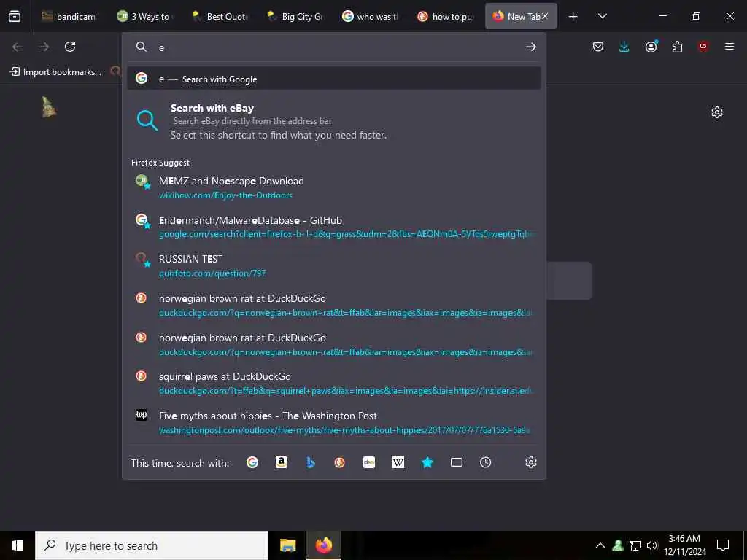This screenshot has width=747, height=560.
Task: Go forward one page
Action: [44, 47]
